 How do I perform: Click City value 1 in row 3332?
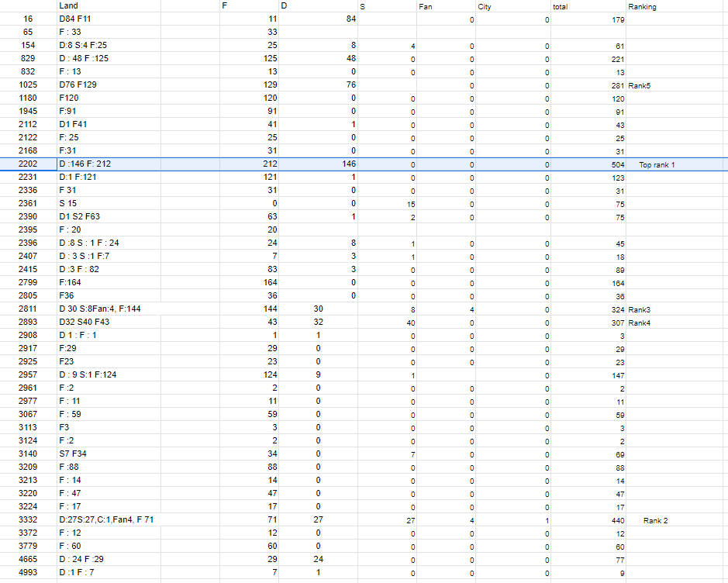pyautogui.click(x=513, y=520)
